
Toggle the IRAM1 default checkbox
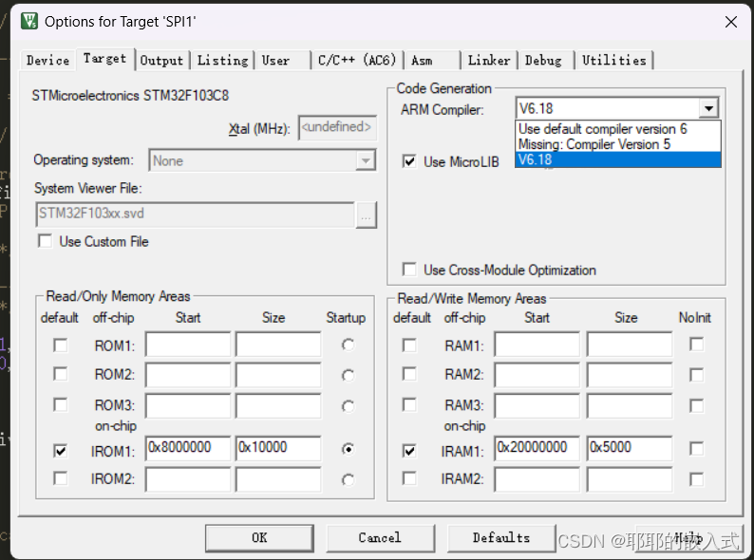coord(409,451)
